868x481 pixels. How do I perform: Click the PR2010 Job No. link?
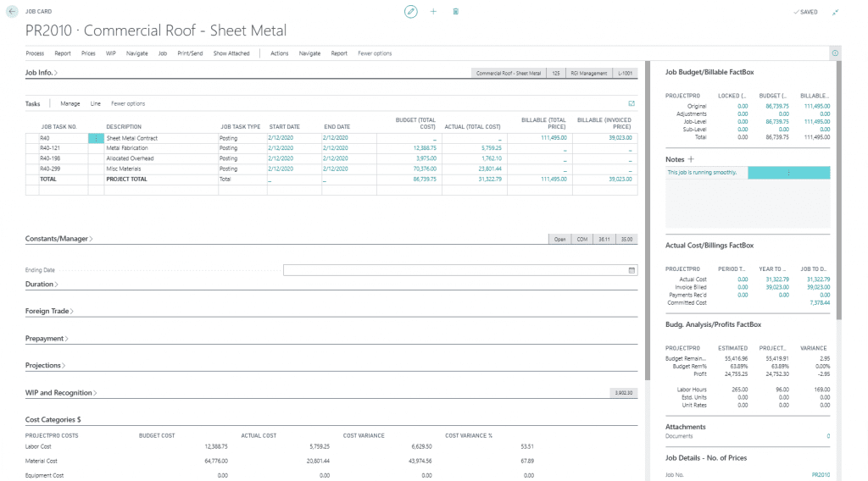click(x=821, y=476)
